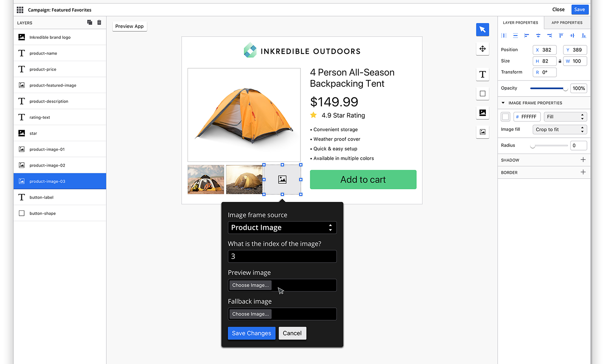Toggle the size aspect ratio lock

[560, 61]
